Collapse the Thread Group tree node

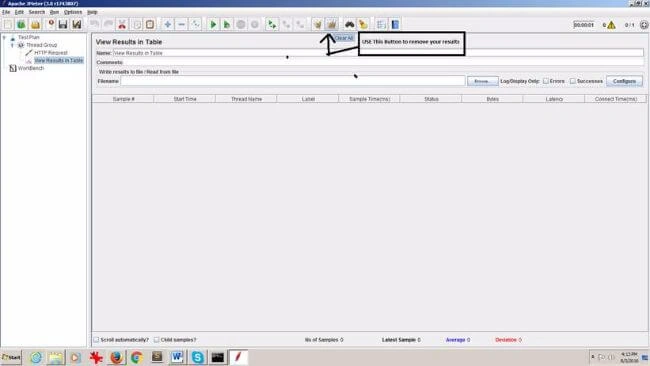tap(12, 45)
